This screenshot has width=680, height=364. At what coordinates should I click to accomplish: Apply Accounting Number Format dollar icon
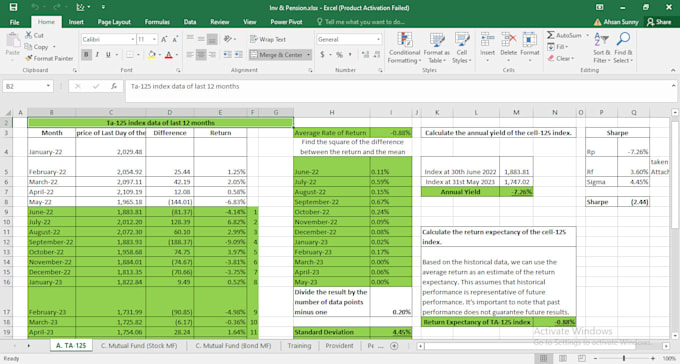click(x=322, y=55)
